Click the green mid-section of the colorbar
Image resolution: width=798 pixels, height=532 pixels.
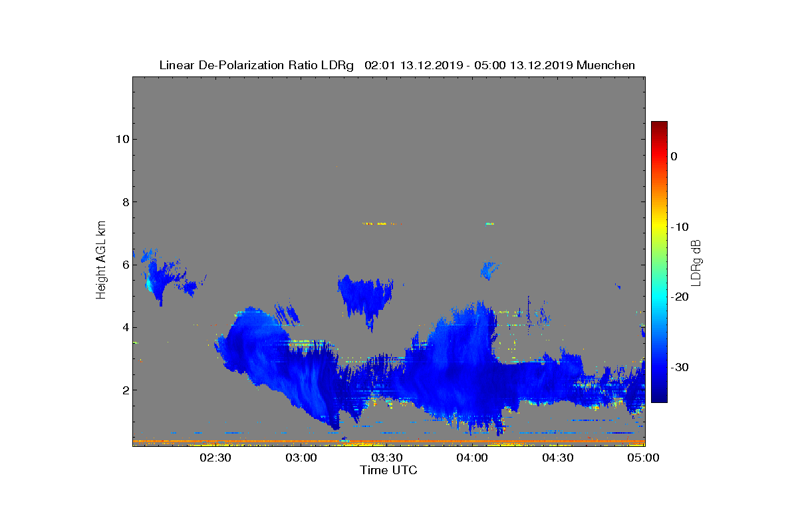[659, 262]
